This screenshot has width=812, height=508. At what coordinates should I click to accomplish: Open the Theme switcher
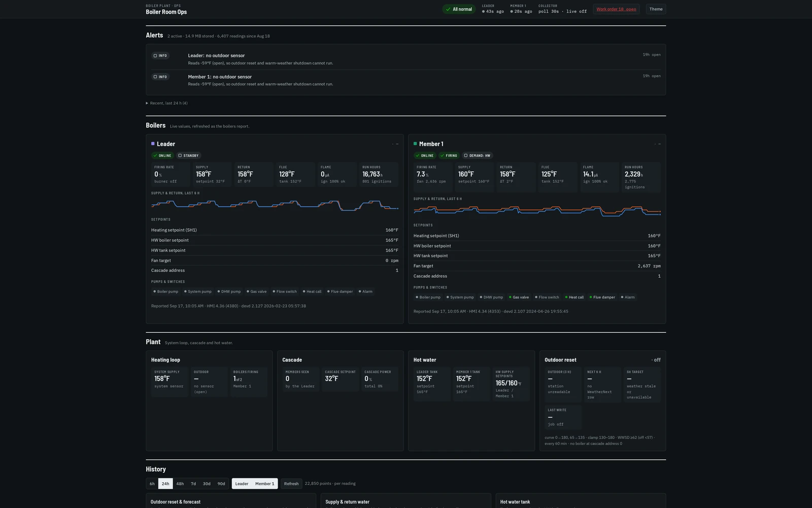coord(656,9)
